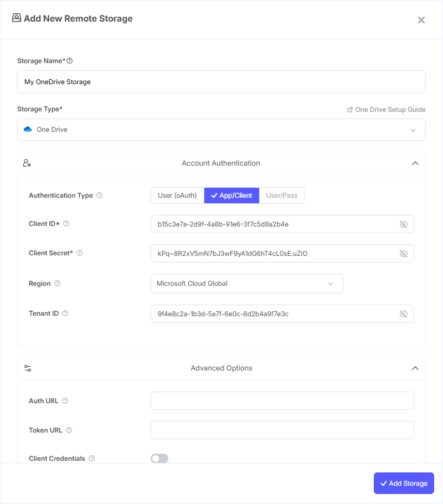443x504 pixels.
Task: Click the Storage Name help icon
Action: coord(70,61)
